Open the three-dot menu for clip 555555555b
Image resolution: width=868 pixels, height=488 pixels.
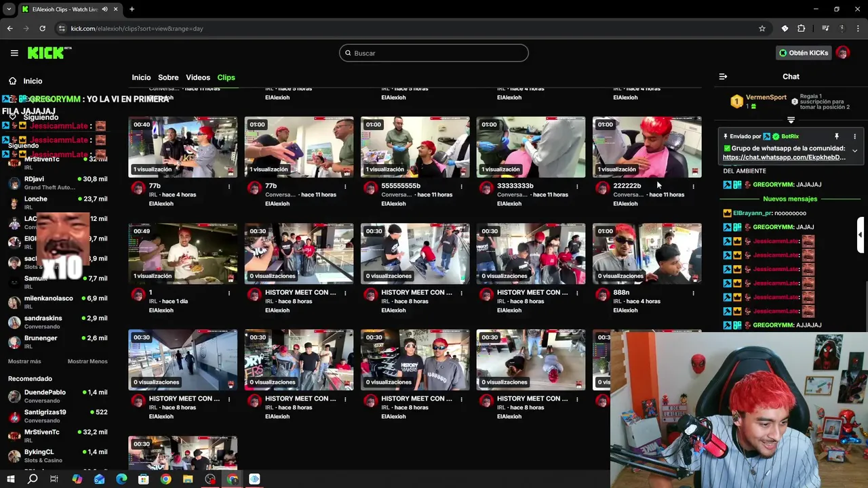(x=461, y=186)
